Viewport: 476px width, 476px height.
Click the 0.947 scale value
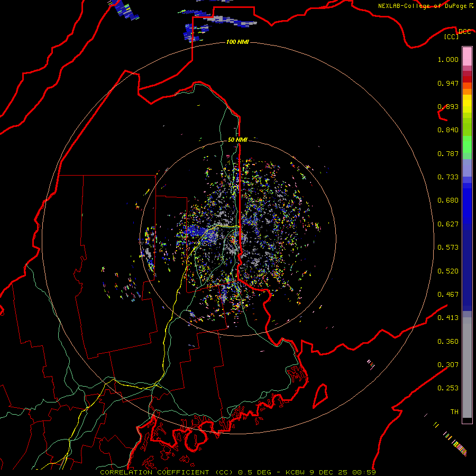coord(448,83)
